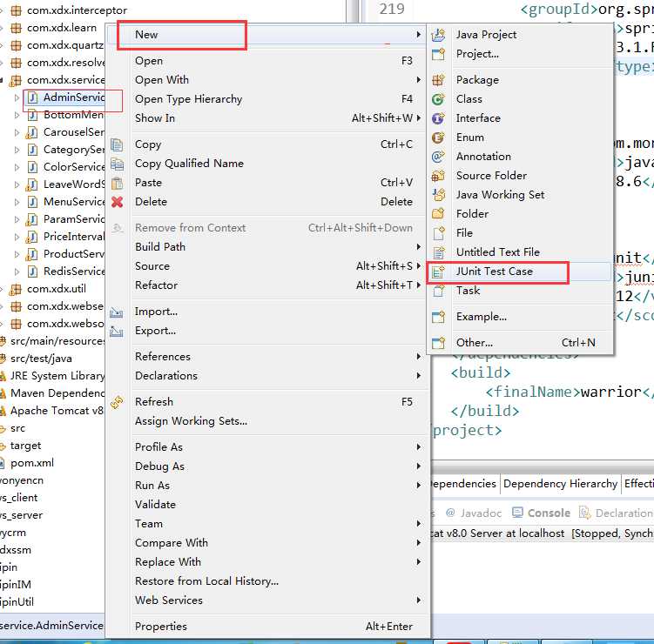Viewport: 654px width, 644px height.
Task: Click the Java Project icon in New submenu
Action: click(x=438, y=35)
